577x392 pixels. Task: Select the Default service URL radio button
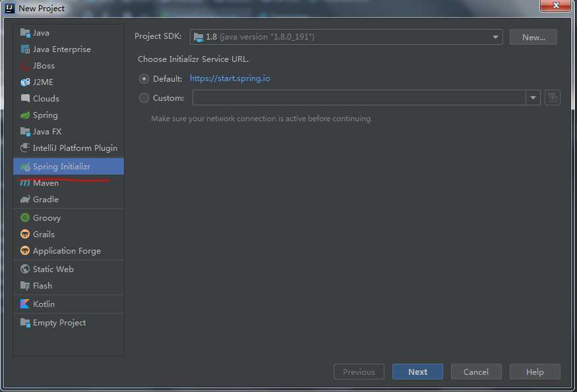tap(144, 78)
